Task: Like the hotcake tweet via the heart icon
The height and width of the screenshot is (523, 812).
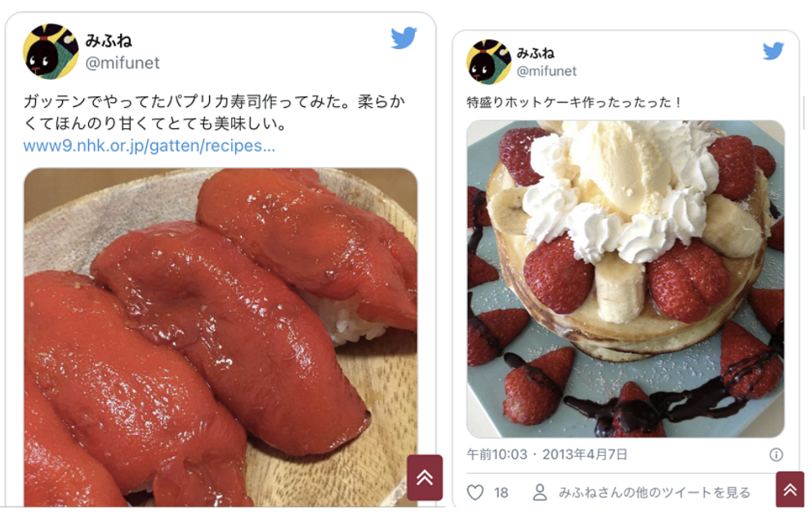Action: point(475,492)
